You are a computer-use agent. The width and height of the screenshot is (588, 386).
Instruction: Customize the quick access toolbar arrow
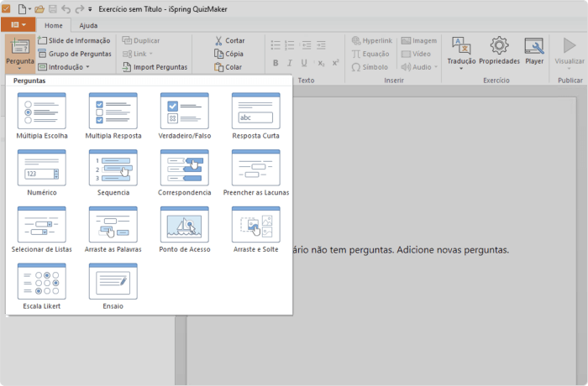coord(90,9)
